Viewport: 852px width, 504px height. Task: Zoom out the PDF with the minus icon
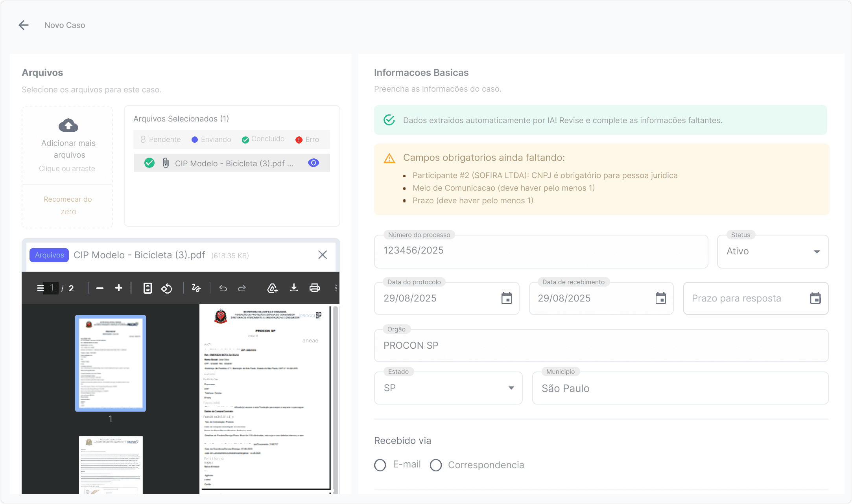[x=100, y=288]
